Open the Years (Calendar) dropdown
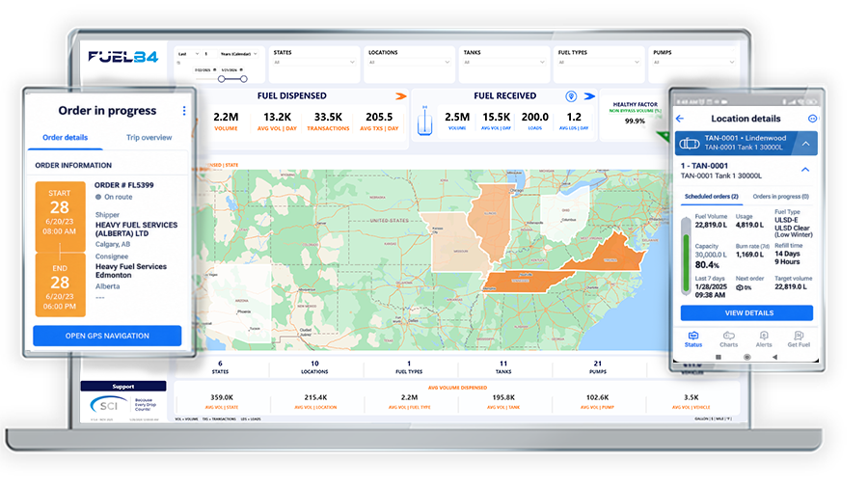Image resolution: width=868 pixels, height=486 pixels. coord(239,54)
